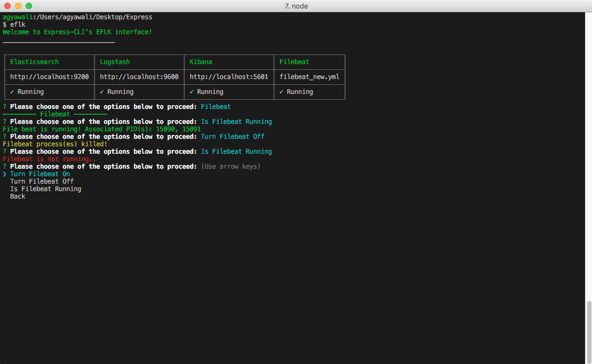The height and width of the screenshot is (364, 592).
Task: Pick the Is Filebeat Running option in the list
Action: tap(46, 189)
